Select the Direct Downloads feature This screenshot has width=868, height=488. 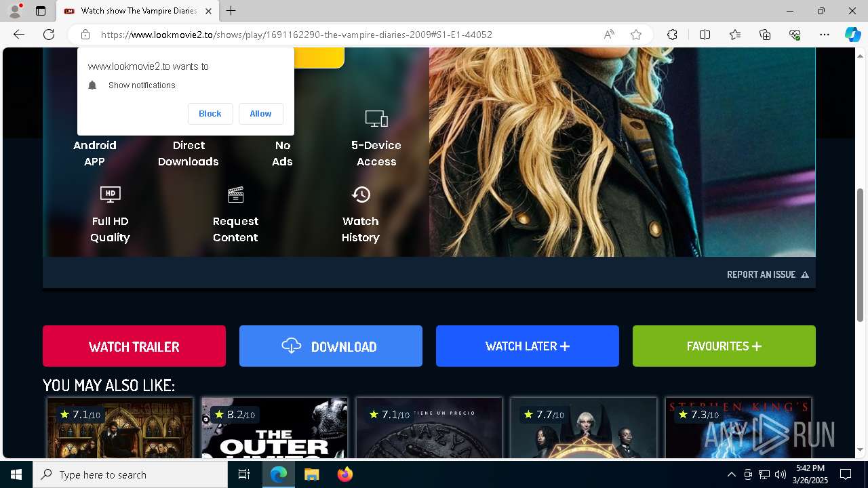point(189,153)
